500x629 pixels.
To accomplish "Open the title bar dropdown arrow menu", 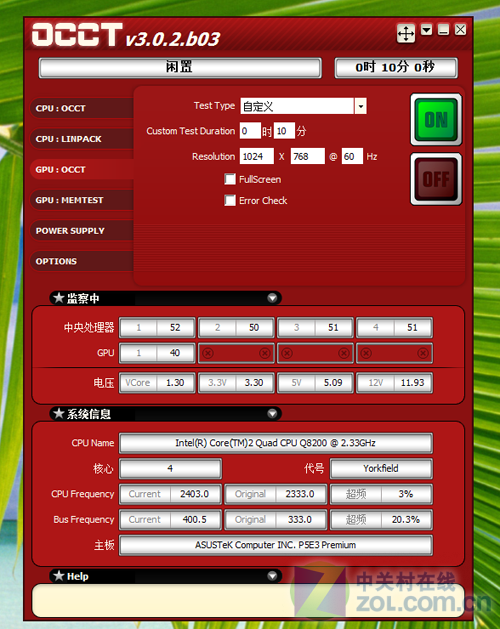I will coord(426,29).
